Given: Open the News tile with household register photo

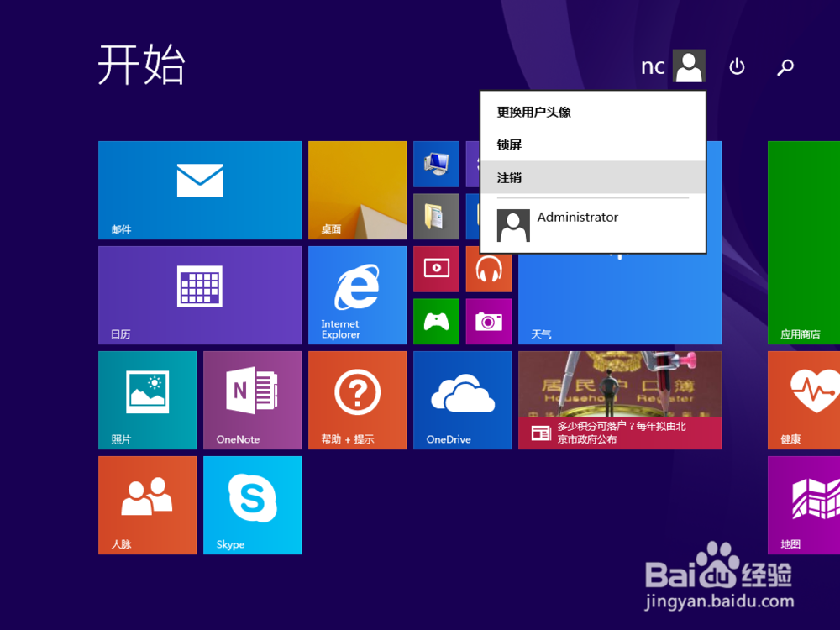Looking at the screenshot, I should pyautogui.click(x=620, y=400).
